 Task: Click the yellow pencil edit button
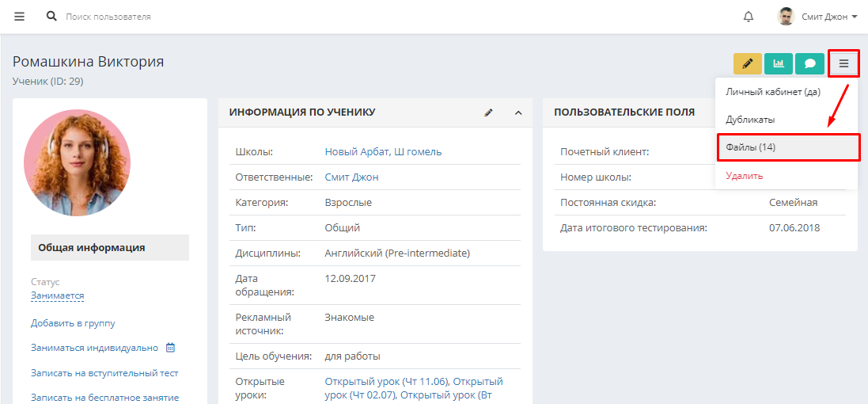(x=748, y=63)
